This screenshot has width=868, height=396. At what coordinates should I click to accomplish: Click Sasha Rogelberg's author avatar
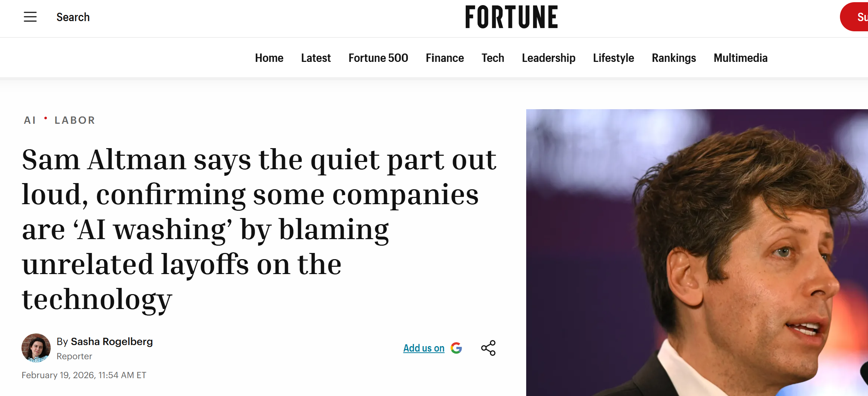pos(36,348)
